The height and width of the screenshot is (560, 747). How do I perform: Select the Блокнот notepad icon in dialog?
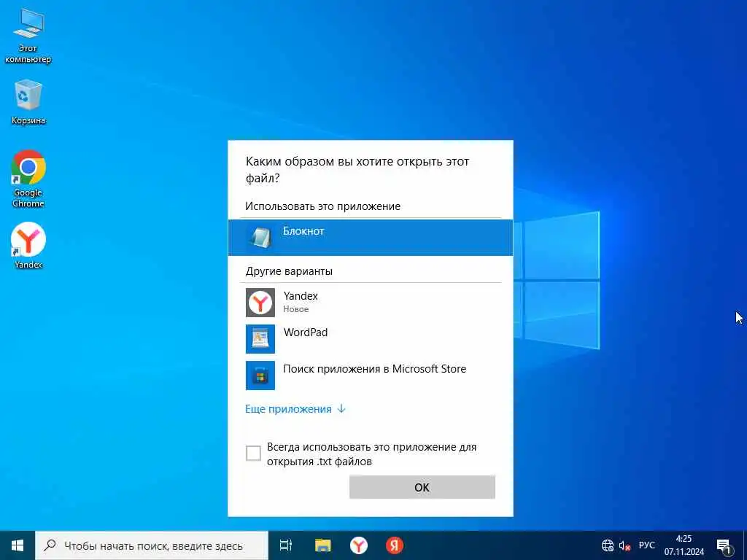[x=260, y=237]
